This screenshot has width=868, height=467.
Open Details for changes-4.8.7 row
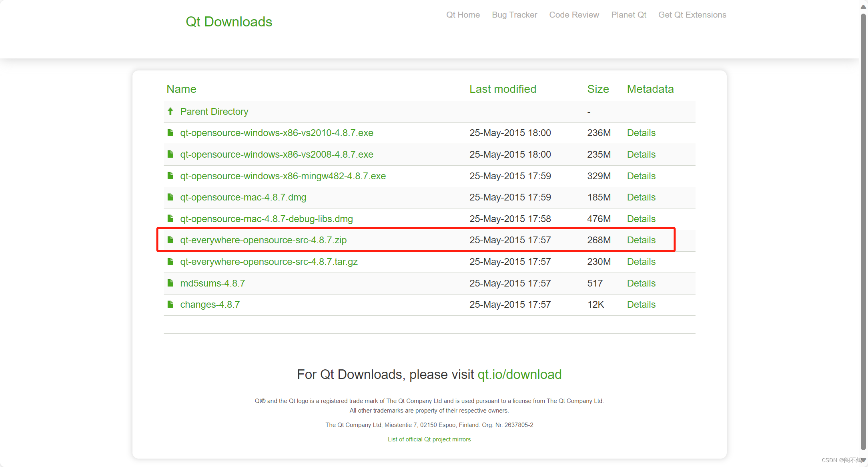pos(641,305)
